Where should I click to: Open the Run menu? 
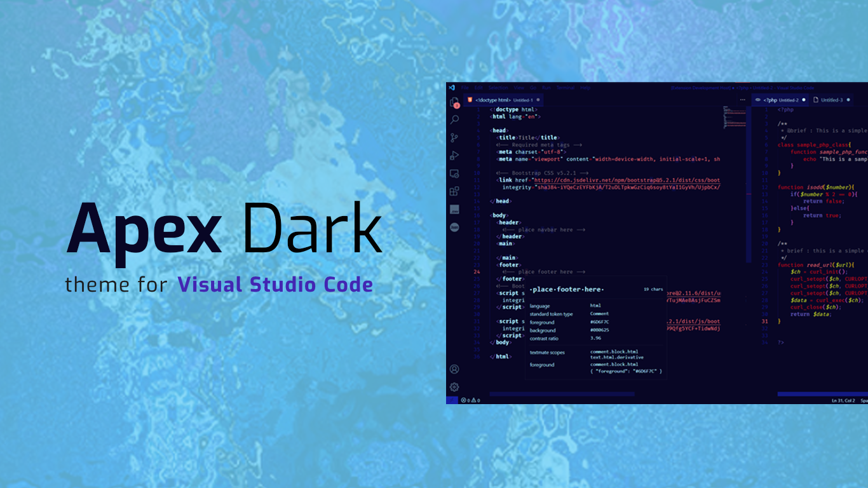[546, 87]
